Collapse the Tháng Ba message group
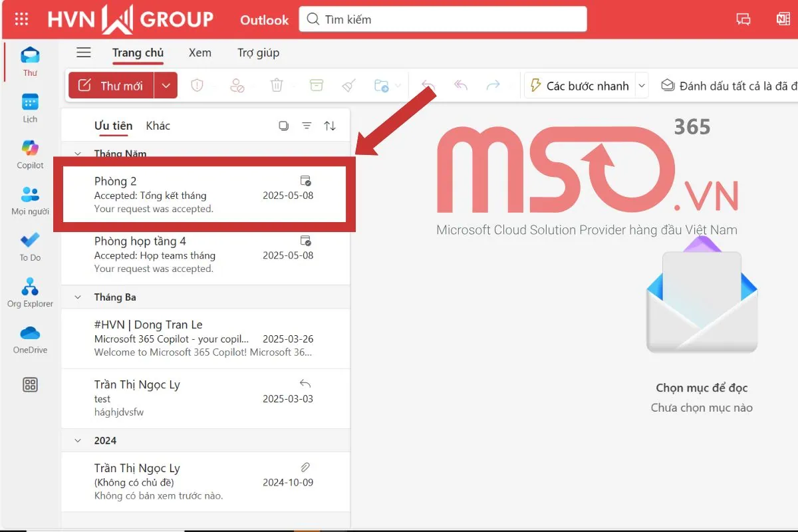 pos(78,297)
